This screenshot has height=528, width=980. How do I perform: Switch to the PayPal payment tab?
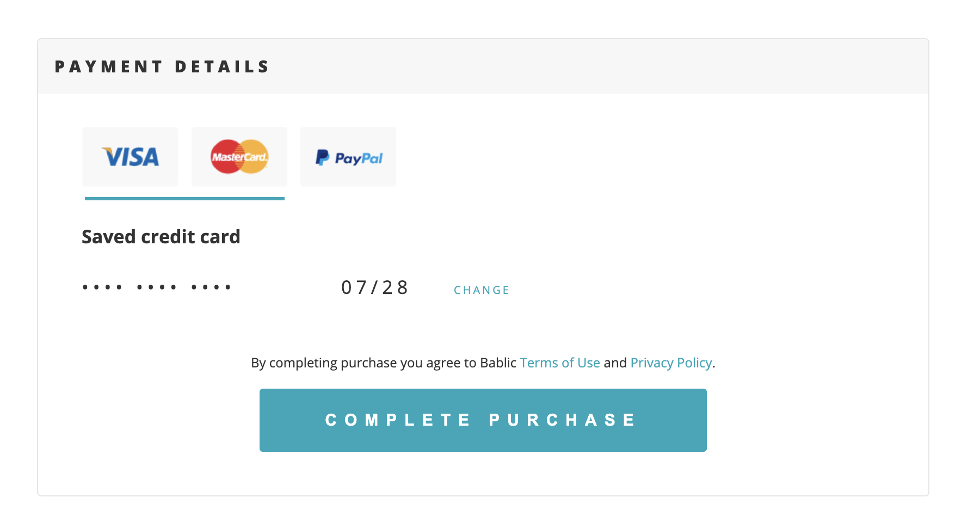tap(348, 157)
